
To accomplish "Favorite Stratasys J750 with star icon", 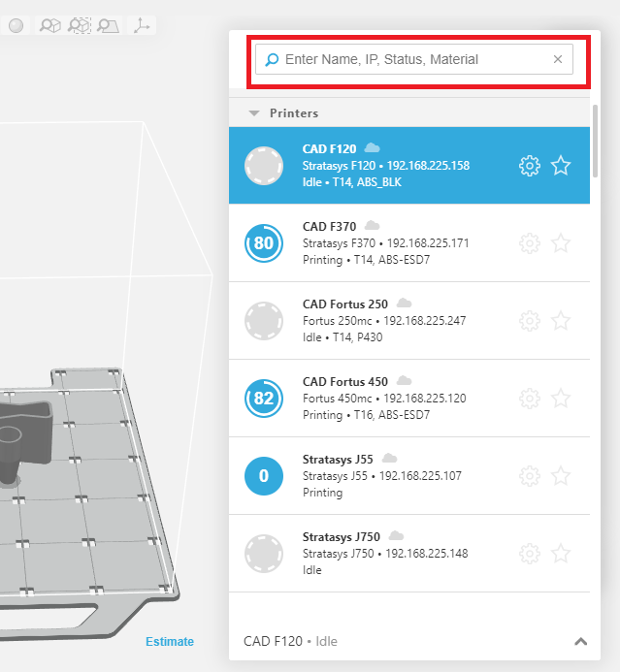I will (x=561, y=554).
